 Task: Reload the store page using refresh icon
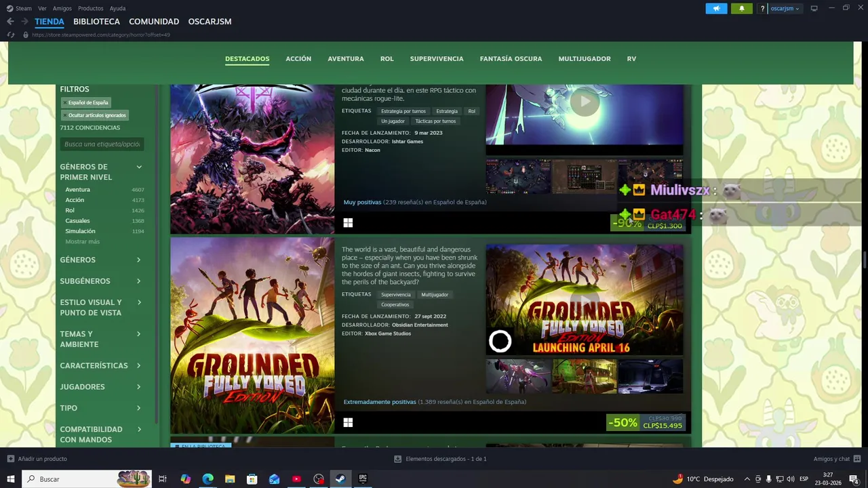click(x=10, y=35)
